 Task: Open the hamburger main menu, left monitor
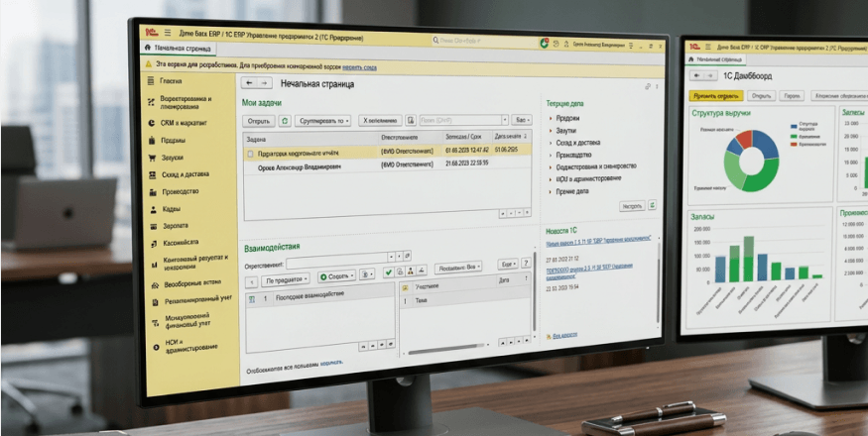coord(168,33)
